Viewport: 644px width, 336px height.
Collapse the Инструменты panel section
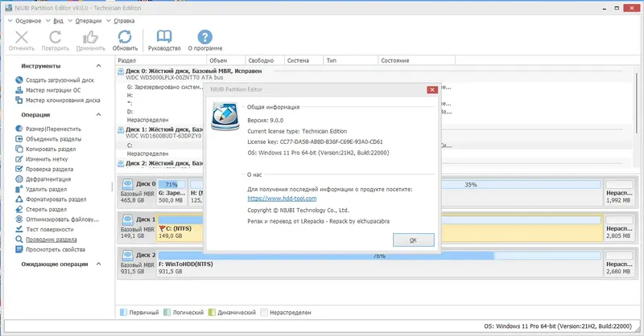point(98,66)
